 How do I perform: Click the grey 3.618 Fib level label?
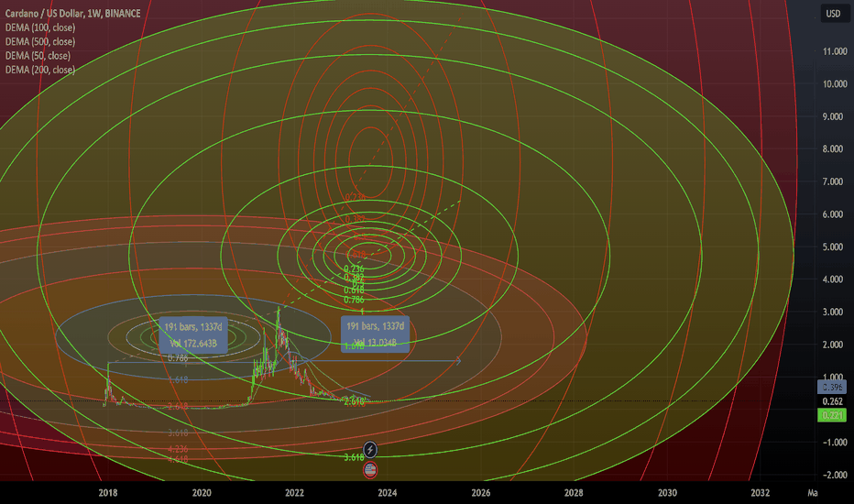pyautogui.click(x=178, y=433)
